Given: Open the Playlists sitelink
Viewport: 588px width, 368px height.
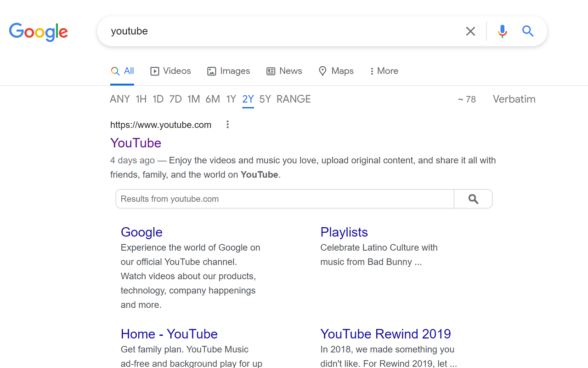Looking at the screenshot, I should [344, 232].
